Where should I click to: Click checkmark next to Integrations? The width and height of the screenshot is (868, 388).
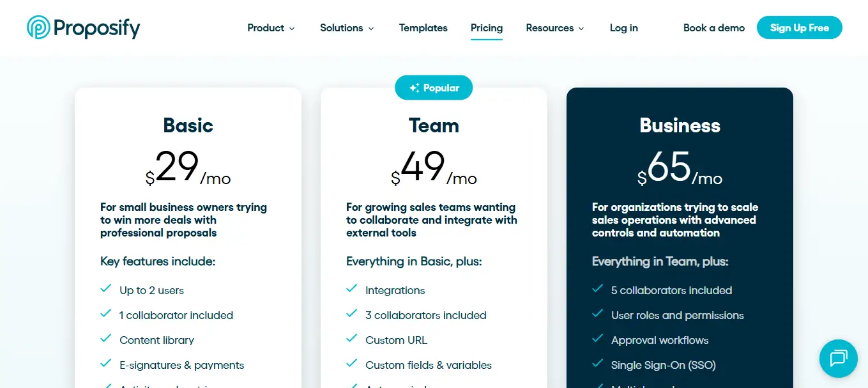352,289
